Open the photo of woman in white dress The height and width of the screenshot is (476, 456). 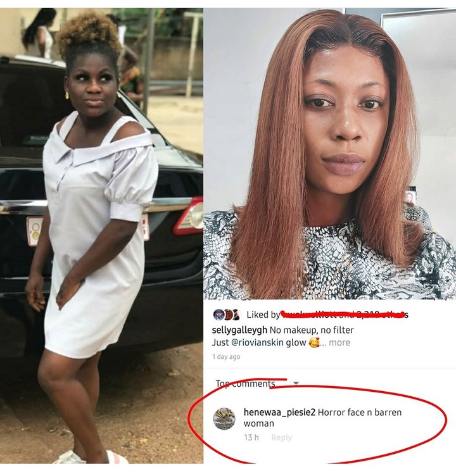click(x=101, y=236)
